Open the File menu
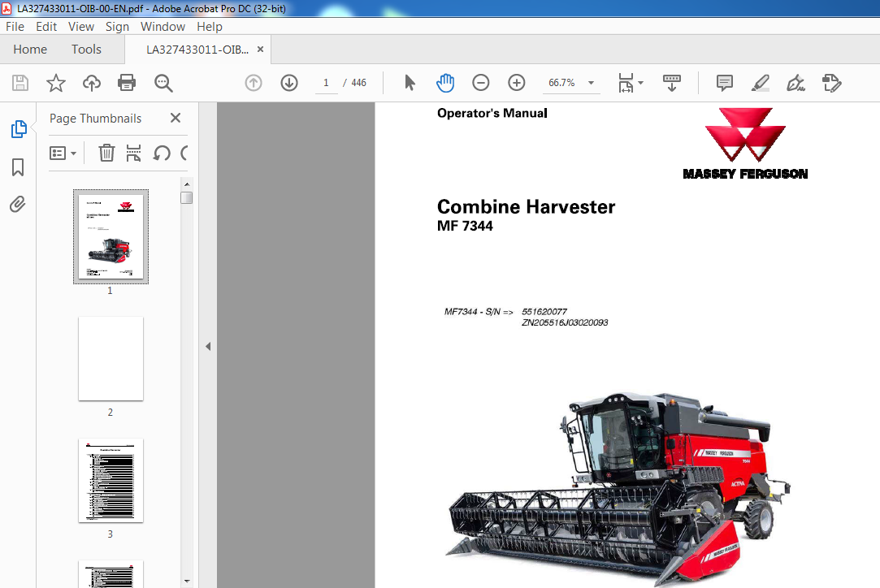Screen dimensions: 880x588 [x=15, y=26]
